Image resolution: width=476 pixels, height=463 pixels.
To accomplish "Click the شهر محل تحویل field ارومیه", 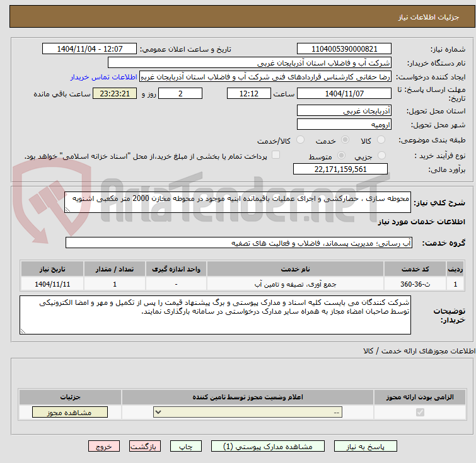I will 344,124.
